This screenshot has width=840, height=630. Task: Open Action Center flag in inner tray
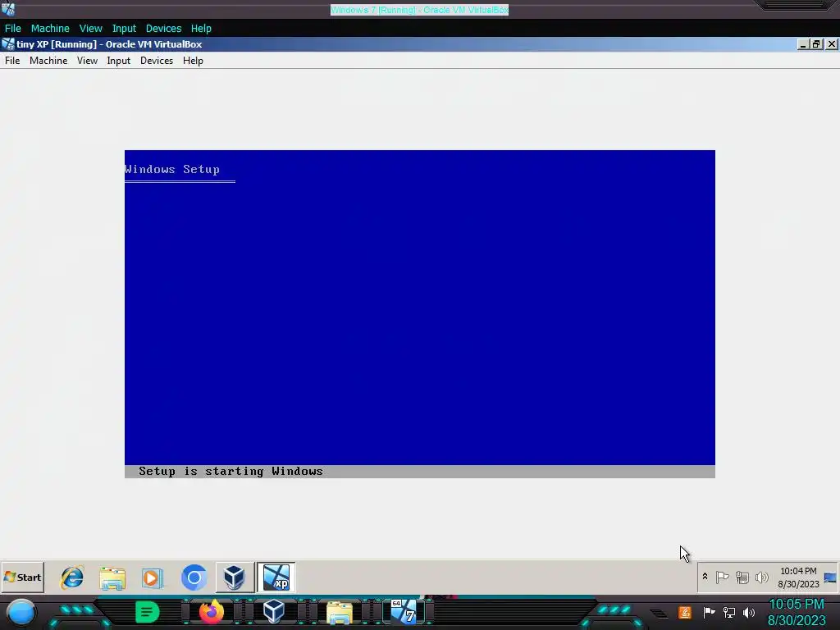point(722,577)
